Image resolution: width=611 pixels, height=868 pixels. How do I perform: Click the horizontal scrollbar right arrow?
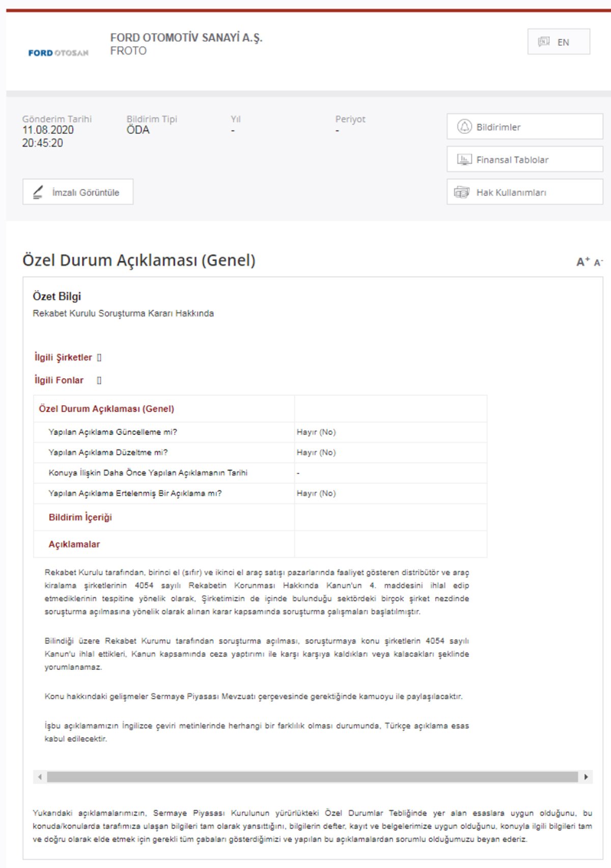pyautogui.click(x=586, y=777)
